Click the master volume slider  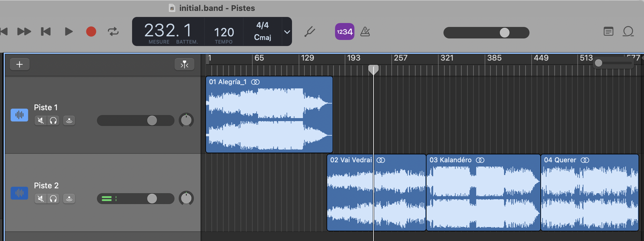(486, 32)
